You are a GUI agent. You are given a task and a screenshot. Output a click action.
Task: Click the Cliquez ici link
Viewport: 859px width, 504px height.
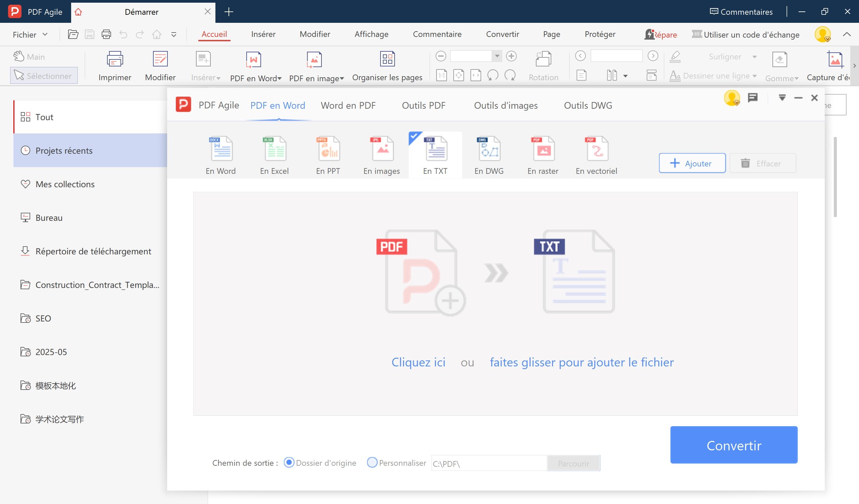(x=418, y=362)
